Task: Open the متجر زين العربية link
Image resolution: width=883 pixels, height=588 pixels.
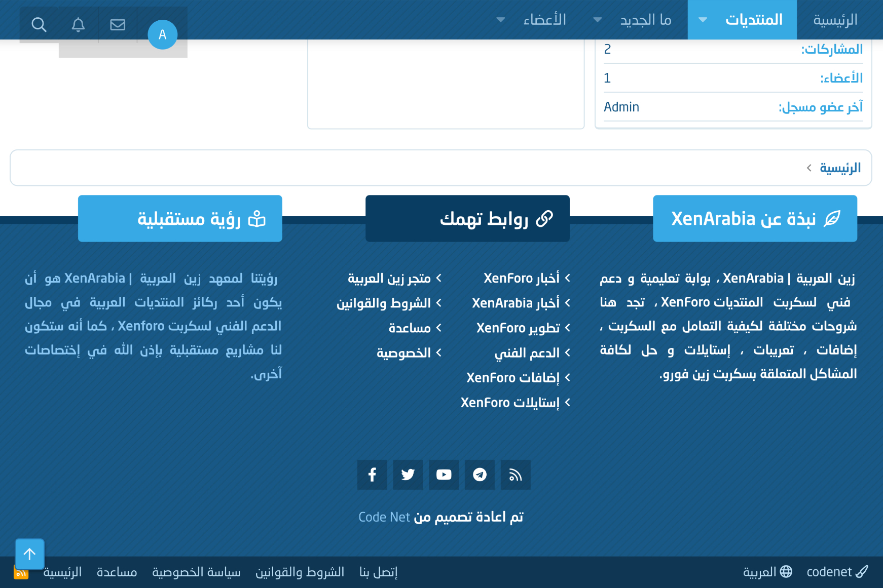Action: click(389, 278)
